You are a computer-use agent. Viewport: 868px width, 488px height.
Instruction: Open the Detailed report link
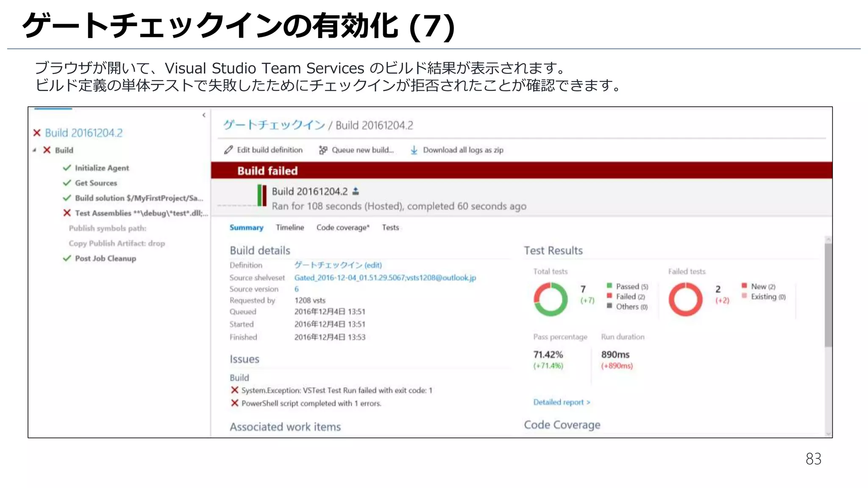click(x=562, y=402)
